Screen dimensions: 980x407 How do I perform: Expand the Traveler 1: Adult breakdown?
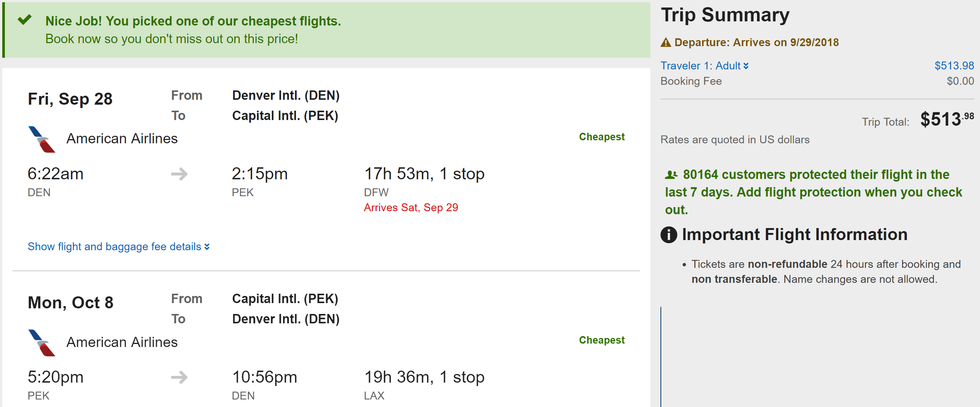pyautogui.click(x=704, y=66)
